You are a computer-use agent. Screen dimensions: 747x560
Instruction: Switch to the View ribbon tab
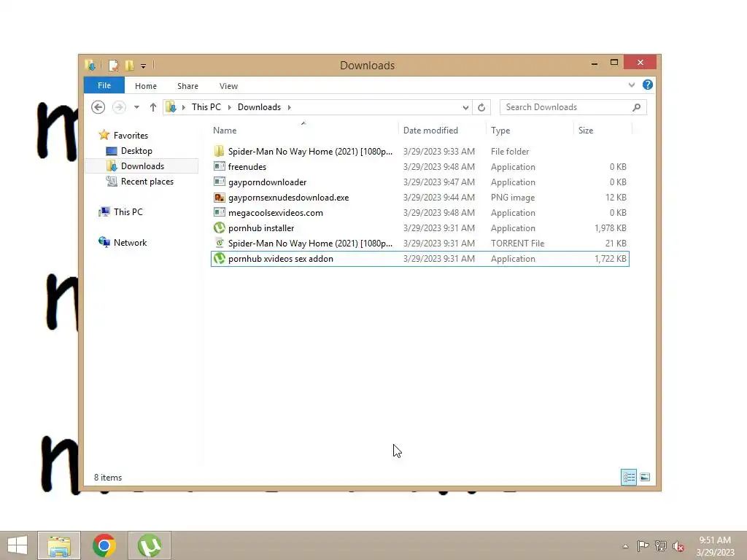pyautogui.click(x=228, y=86)
